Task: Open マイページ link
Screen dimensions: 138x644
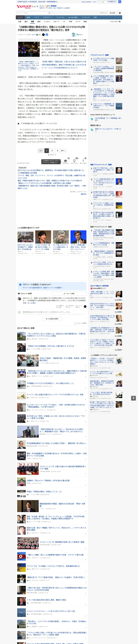Action: pos(103,13)
